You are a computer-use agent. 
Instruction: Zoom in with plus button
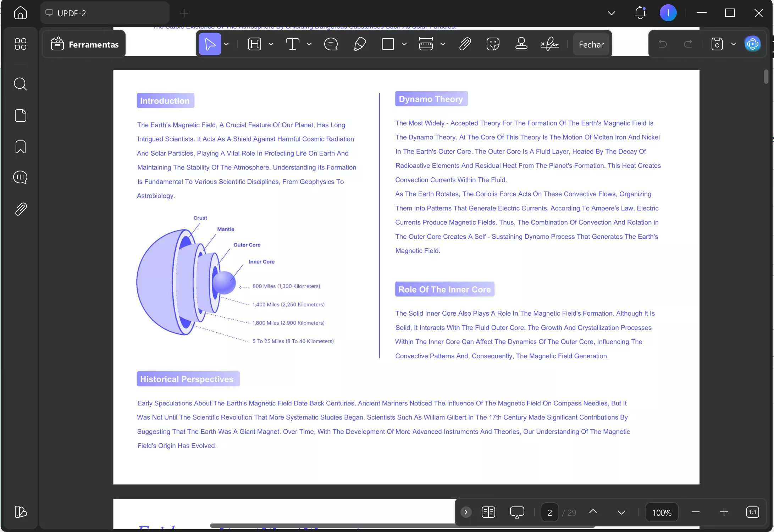724,512
